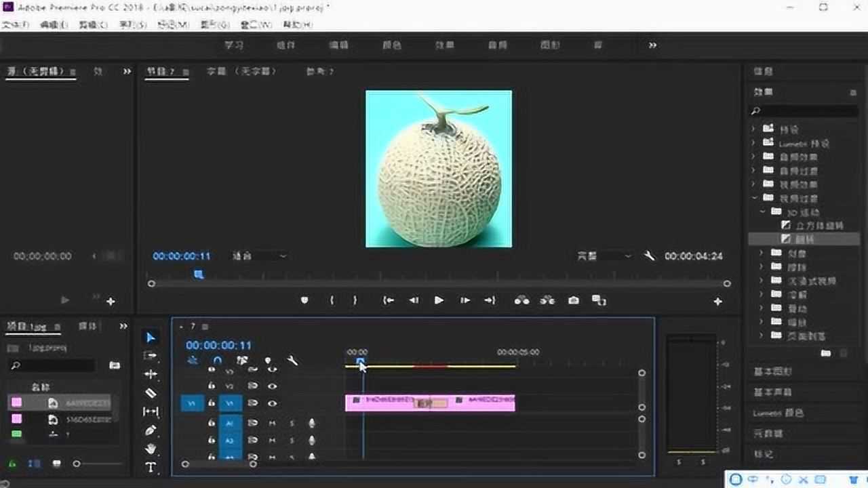Export a frame using the camera icon

tap(573, 300)
